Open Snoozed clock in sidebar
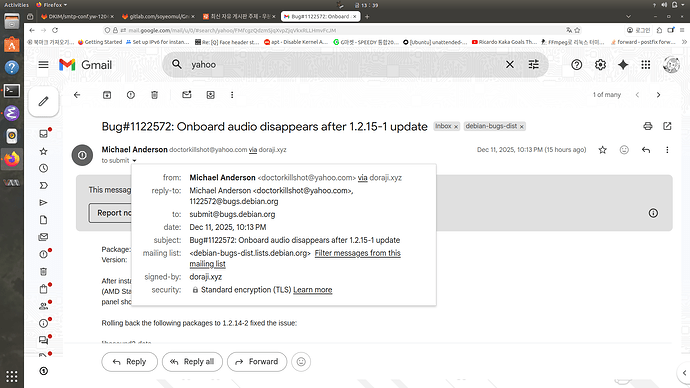690x388 pixels. click(44, 168)
